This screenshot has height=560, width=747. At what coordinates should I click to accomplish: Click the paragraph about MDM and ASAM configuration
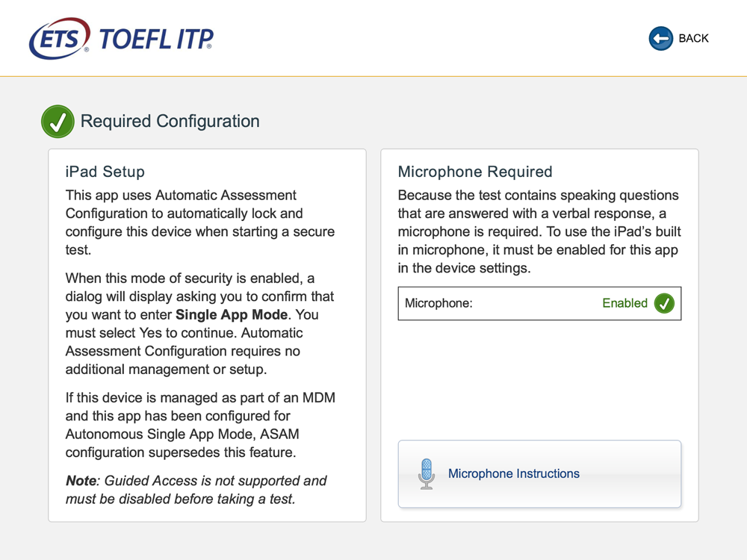(x=200, y=425)
